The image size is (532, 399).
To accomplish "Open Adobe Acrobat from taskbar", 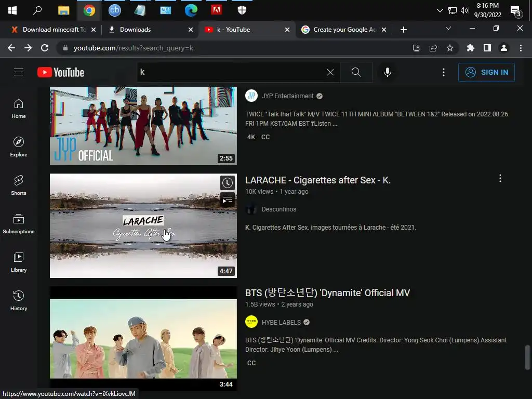I will point(217,10).
